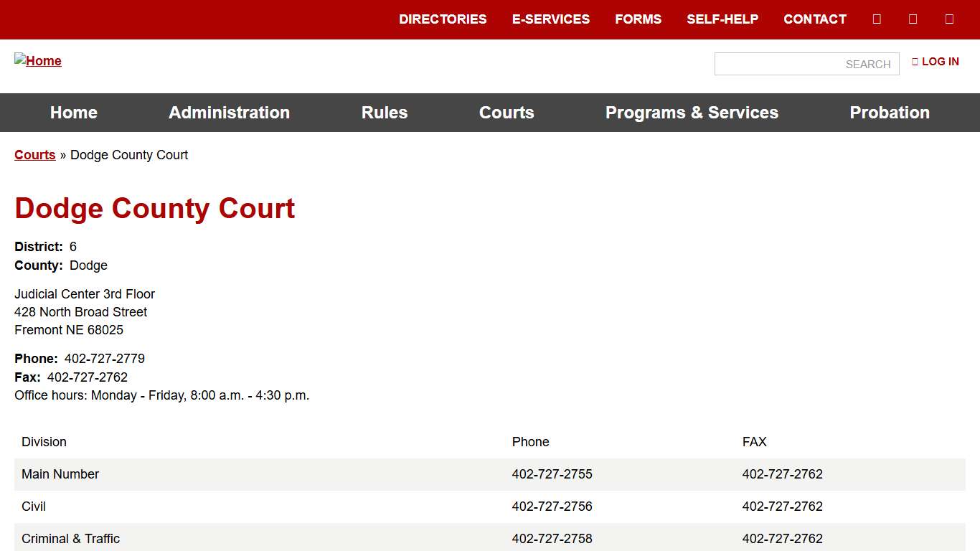980x551 pixels.
Task: Select Home in the main navigation bar
Action: [x=73, y=113]
